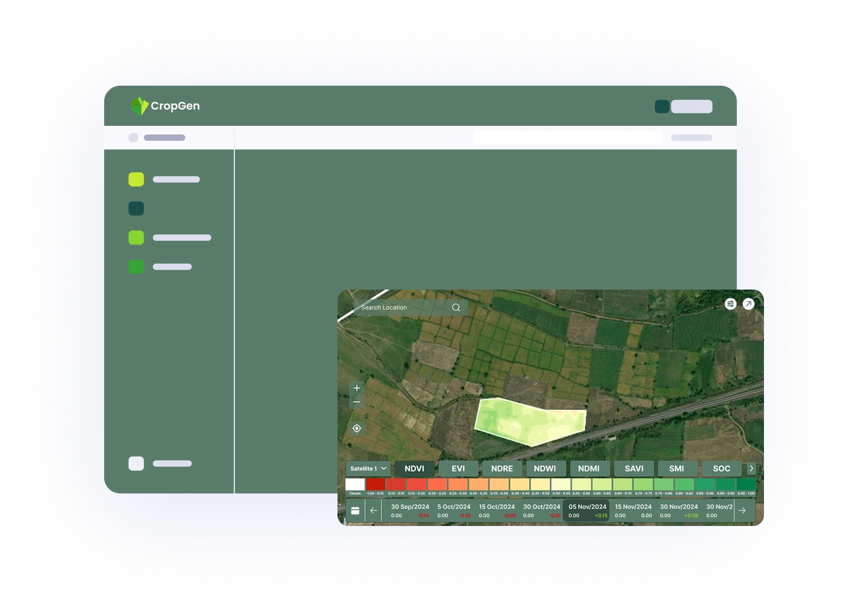Click the dark red -1.00 - 0.10 swatch

coord(375,484)
